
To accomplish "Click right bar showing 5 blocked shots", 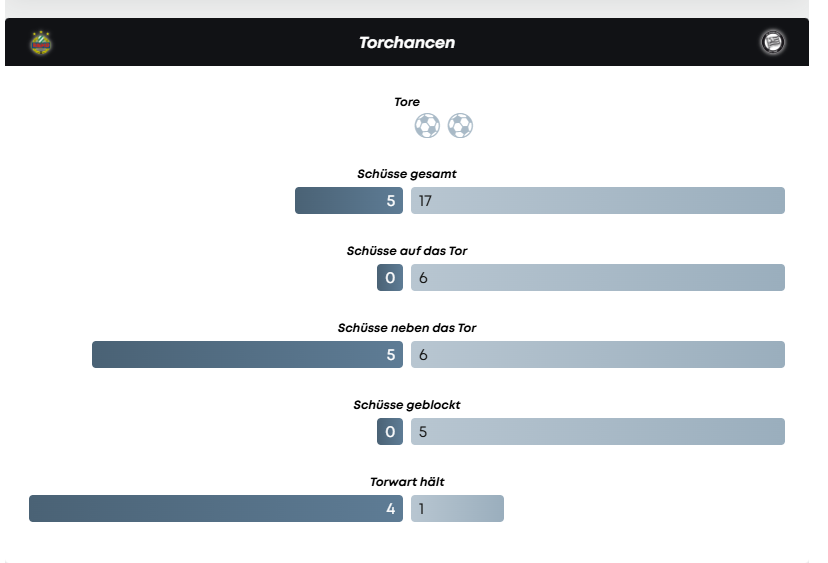I will 597,432.
